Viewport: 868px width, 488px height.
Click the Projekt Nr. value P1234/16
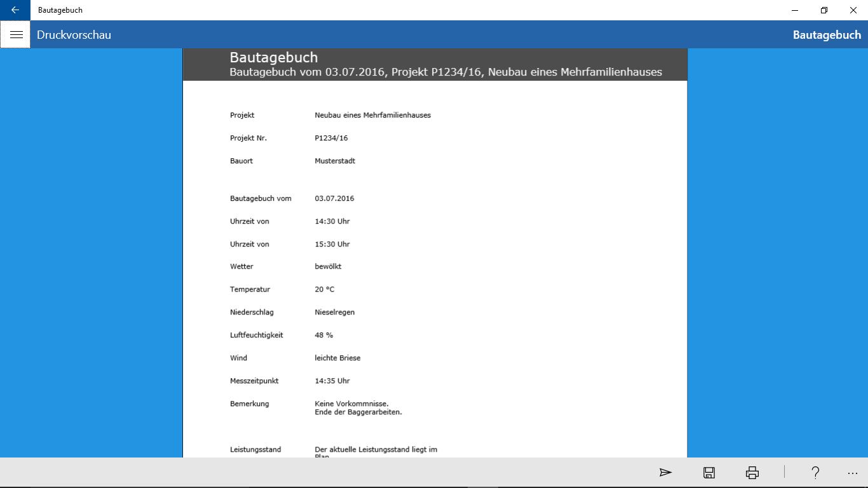(331, 137)
